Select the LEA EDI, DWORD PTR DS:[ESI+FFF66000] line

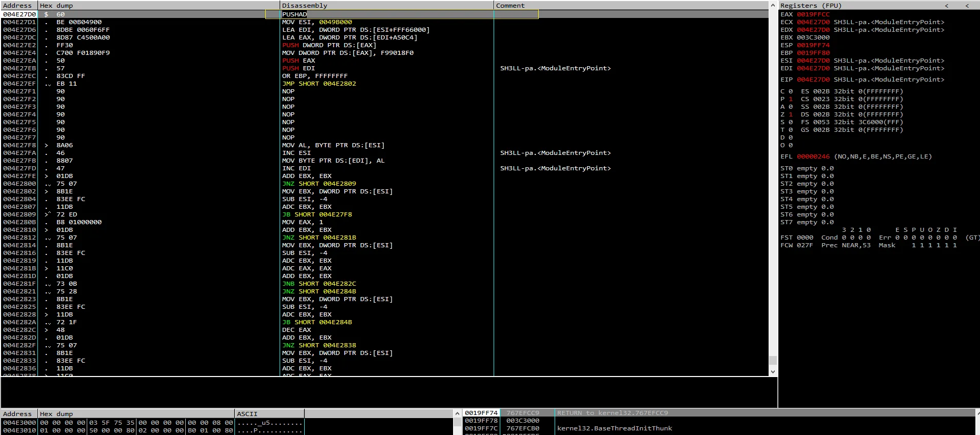356,30
